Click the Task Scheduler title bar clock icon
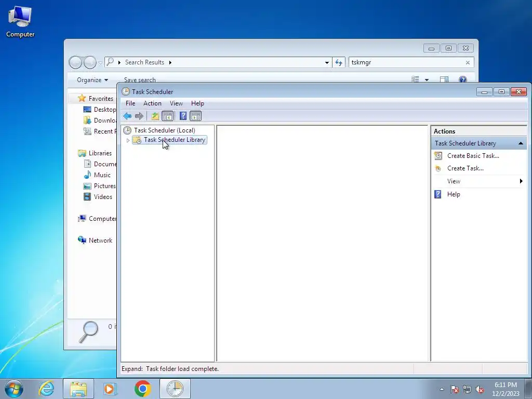Image resolution: width=532 pixels, height=399 pixels. 126,91
